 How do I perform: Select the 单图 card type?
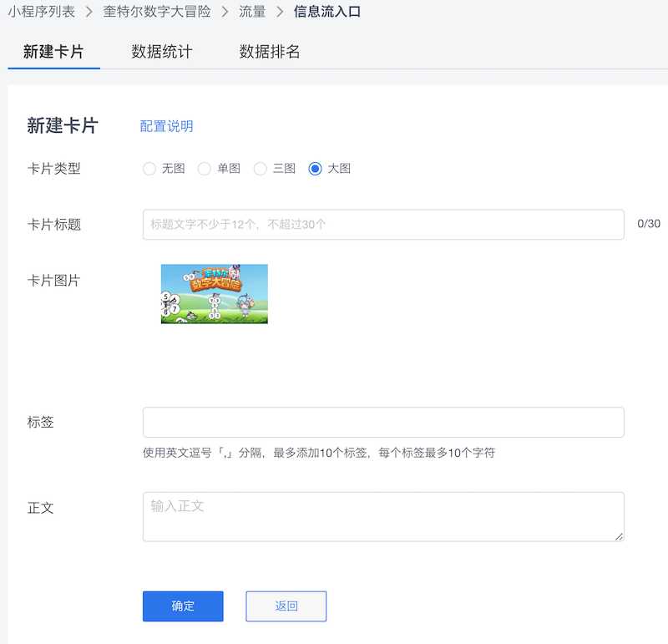205,169
